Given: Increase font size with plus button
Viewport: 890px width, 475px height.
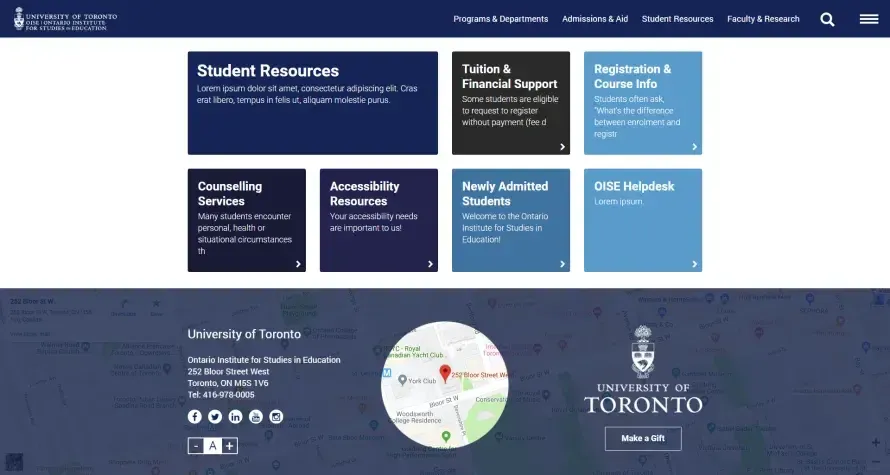Looking at the screenshot, I should pos(230,446).
